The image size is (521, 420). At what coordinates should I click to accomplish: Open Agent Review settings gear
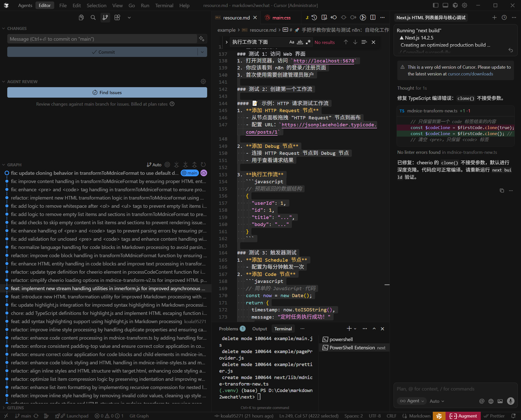tap(203, 81)
